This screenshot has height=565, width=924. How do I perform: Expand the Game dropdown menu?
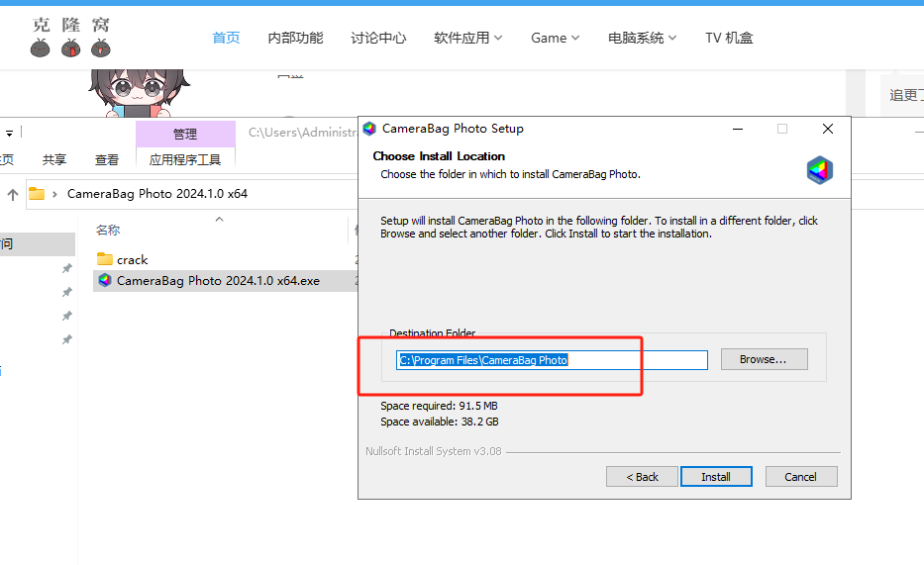click(556, 38)
